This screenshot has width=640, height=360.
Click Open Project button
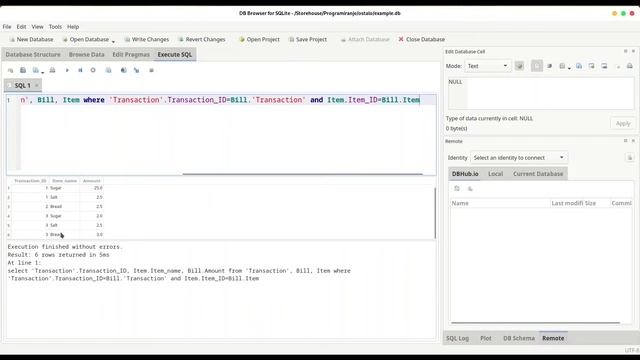[259, 40]
